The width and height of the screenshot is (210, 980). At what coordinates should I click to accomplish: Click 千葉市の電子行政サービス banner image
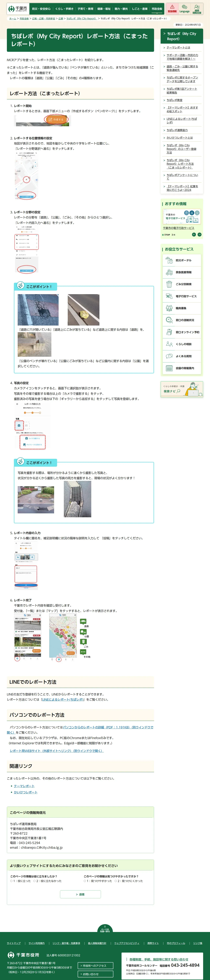[x=182, y=216]
